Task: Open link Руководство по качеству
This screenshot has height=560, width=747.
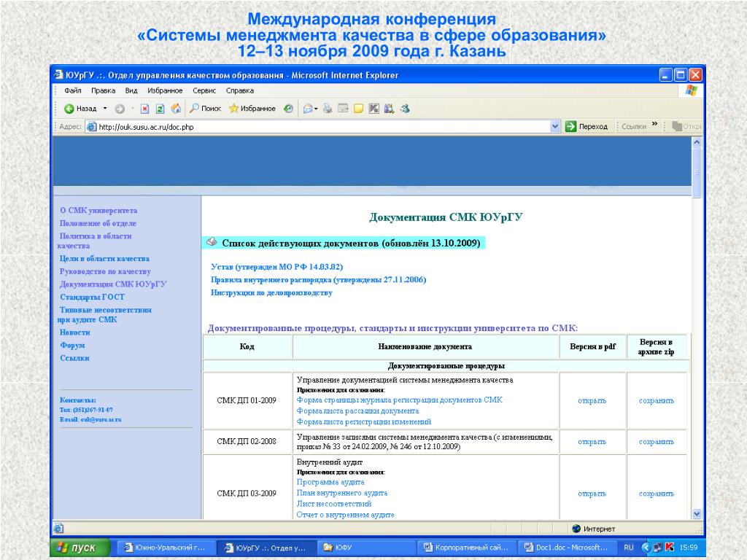Action: click(105, 271)
